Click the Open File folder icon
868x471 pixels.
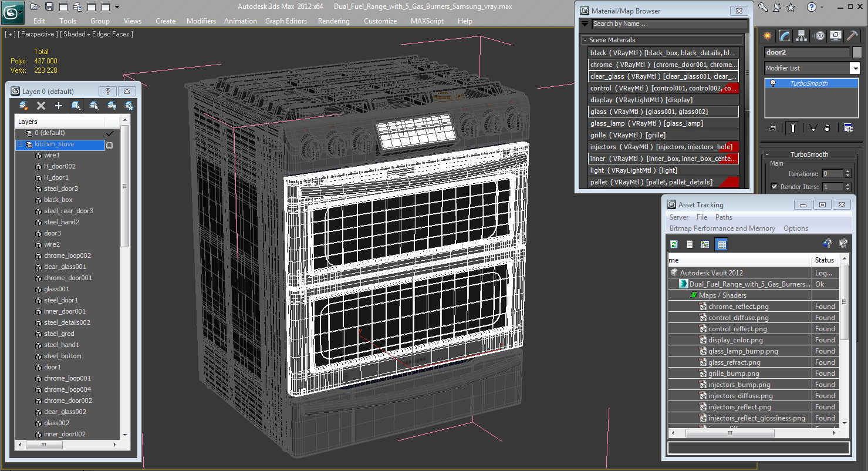click(35, 7)
